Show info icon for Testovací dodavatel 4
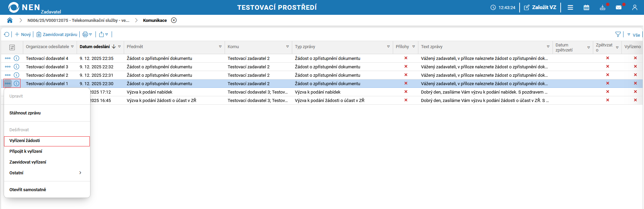 [16, 58]
